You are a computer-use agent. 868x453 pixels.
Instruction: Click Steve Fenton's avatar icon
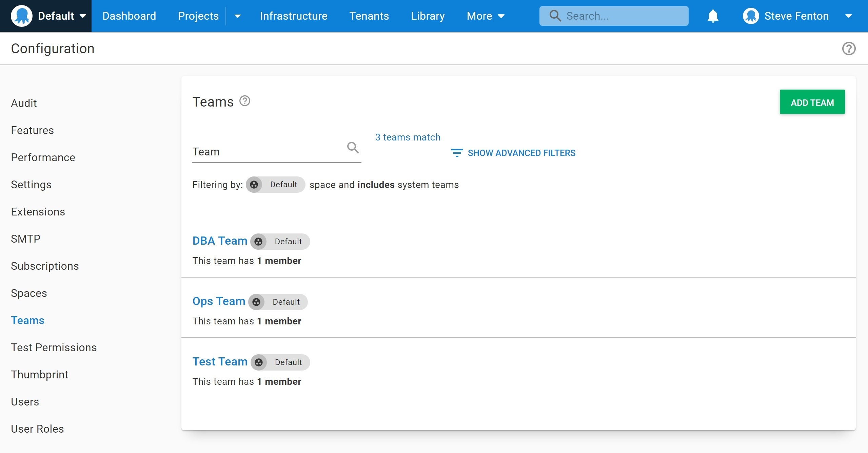pos(751,16)
